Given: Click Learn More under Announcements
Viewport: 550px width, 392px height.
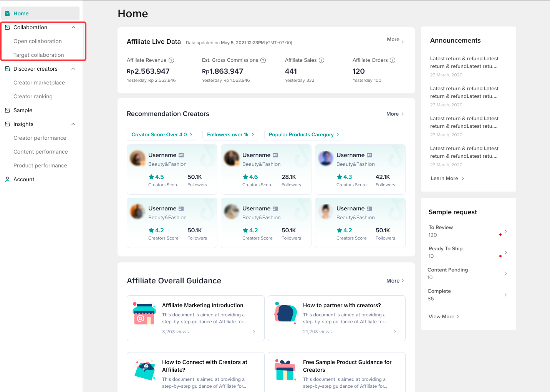Looking at the screenshot, I should click(x=447, y=179).
